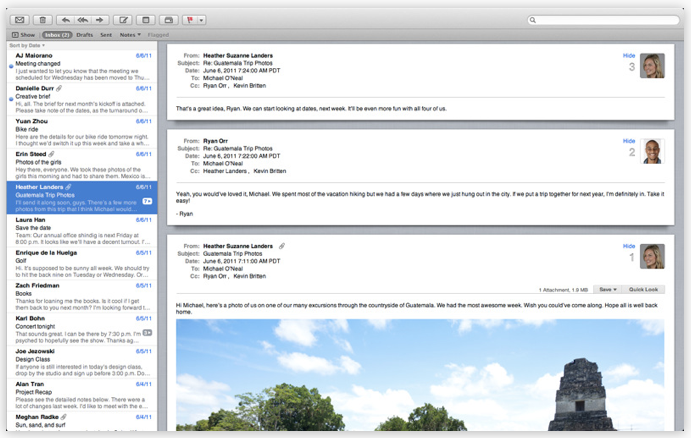Open Zach Friedman's Books email
691x438 pixels.
click(x=82, y=296)
